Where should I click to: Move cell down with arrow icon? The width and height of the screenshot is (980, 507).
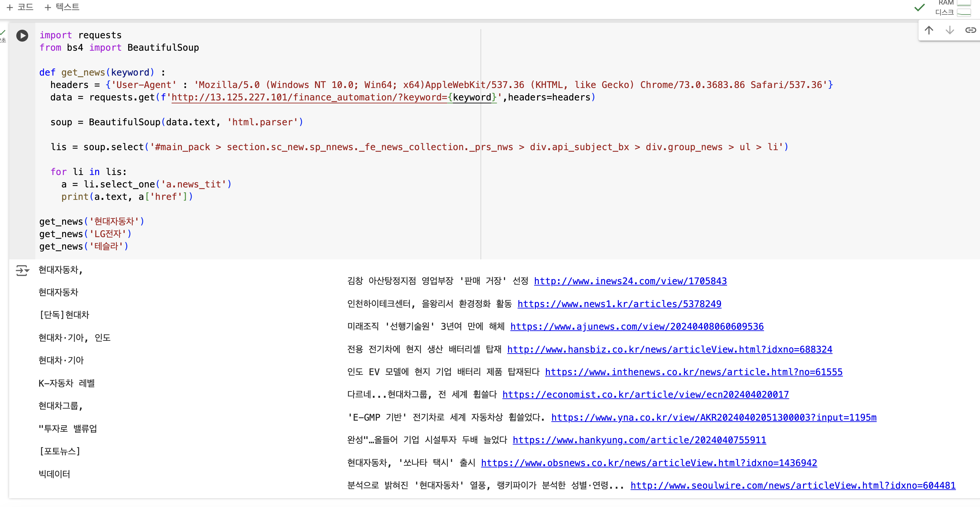pyautogui.click(x=950, y=30)
